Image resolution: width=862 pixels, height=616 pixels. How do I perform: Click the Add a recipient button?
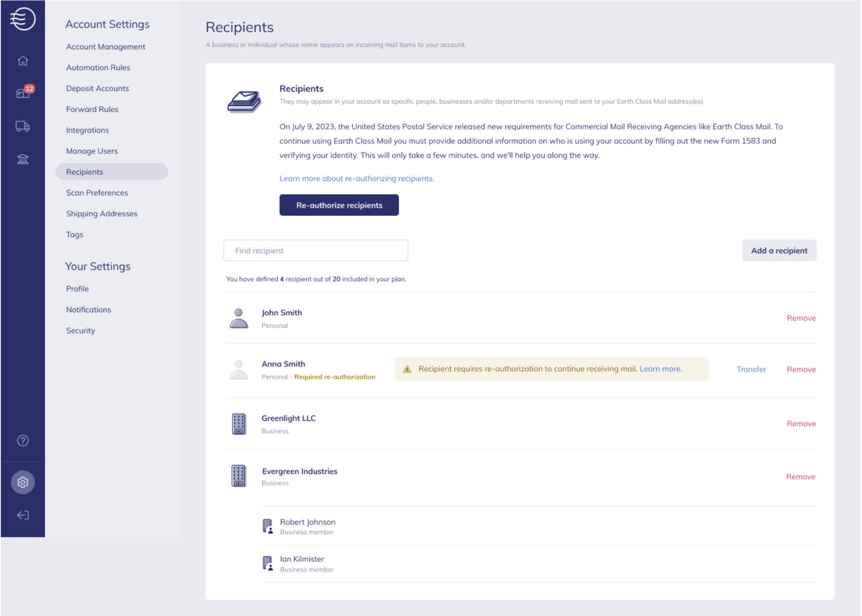779,251
